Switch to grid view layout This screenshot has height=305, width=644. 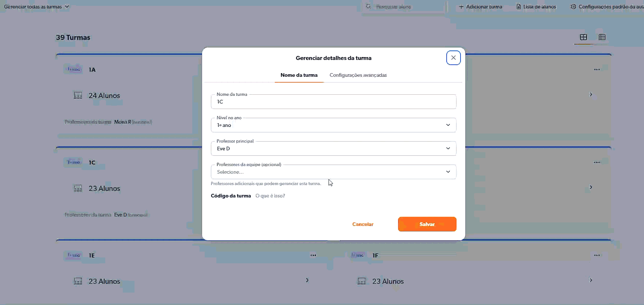pyautogui.click(x=583, y=37)
